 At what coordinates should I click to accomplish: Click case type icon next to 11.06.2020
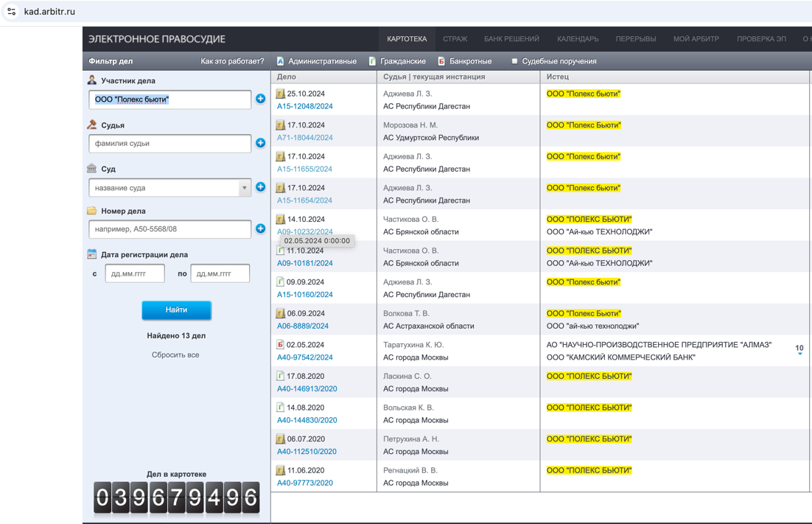pyautogui.click(x=281, y=470)
